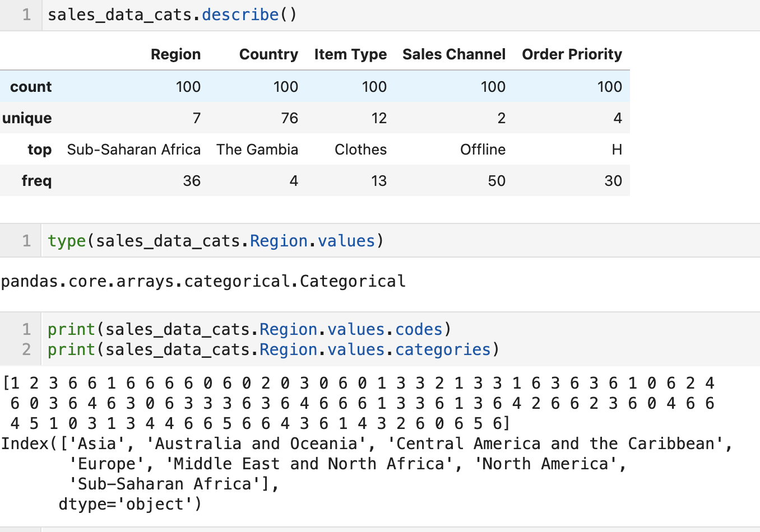Click the dtype='object' output line
The height and width of the screenshot is (532, 760).
coord(129,504)
